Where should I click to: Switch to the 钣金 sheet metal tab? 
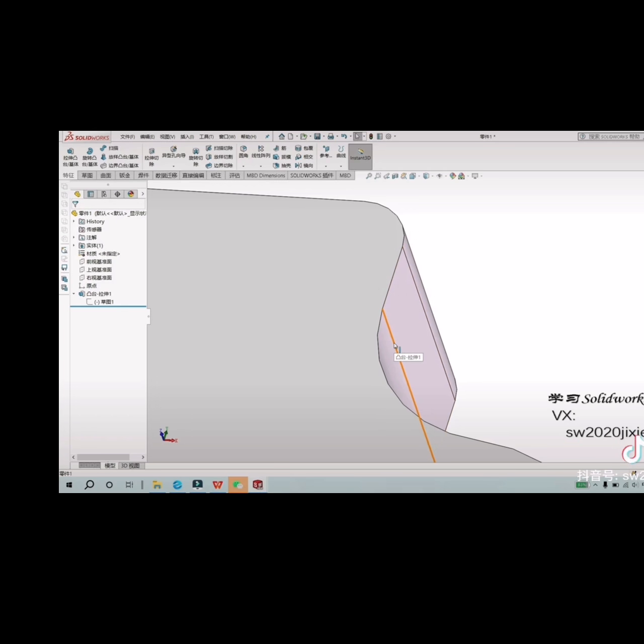pyautogui.click(x=124, y=176)
